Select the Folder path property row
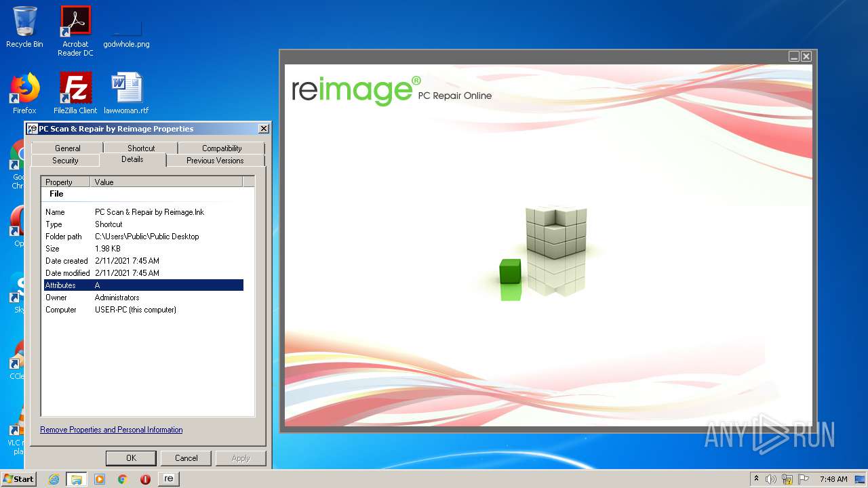The image size is (868, 488). tap(143, 237)
